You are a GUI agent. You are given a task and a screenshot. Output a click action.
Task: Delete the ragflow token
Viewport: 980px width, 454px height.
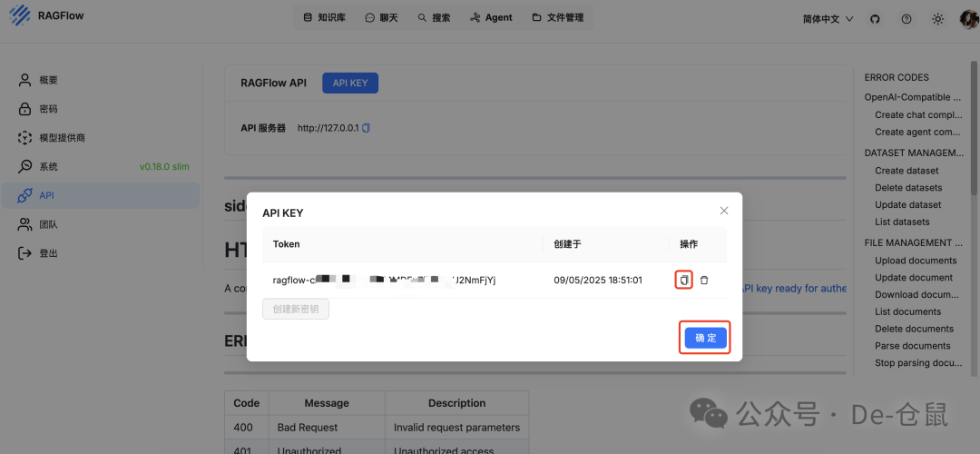tap(704, 281)
